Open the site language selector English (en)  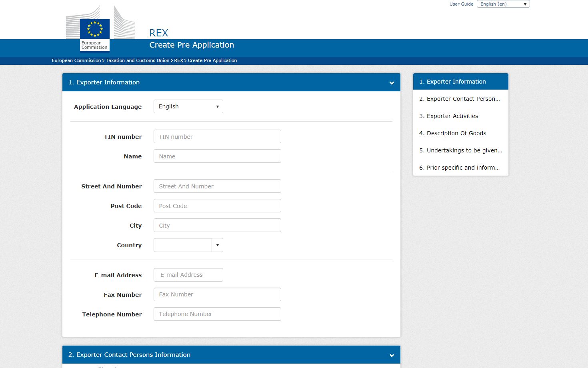[503, 4]
